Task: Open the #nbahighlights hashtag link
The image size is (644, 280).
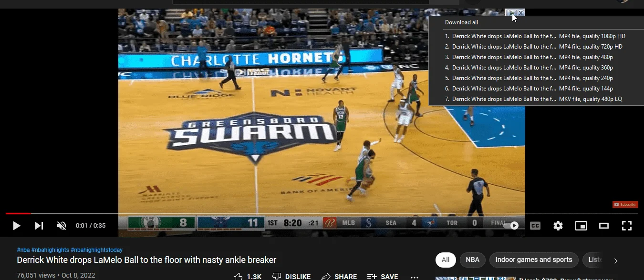Action: coord(50,250)
